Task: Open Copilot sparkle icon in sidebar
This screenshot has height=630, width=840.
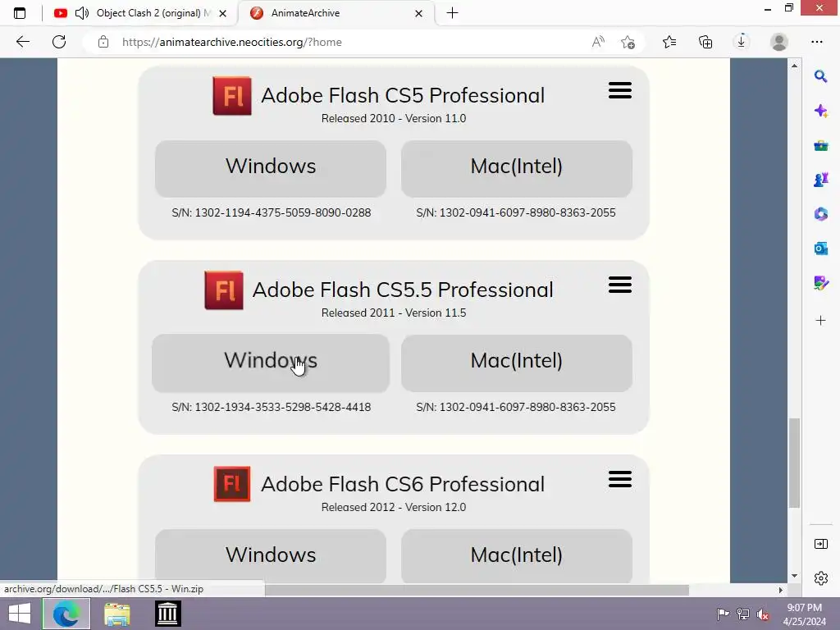Action: click(x=820, y=111)
